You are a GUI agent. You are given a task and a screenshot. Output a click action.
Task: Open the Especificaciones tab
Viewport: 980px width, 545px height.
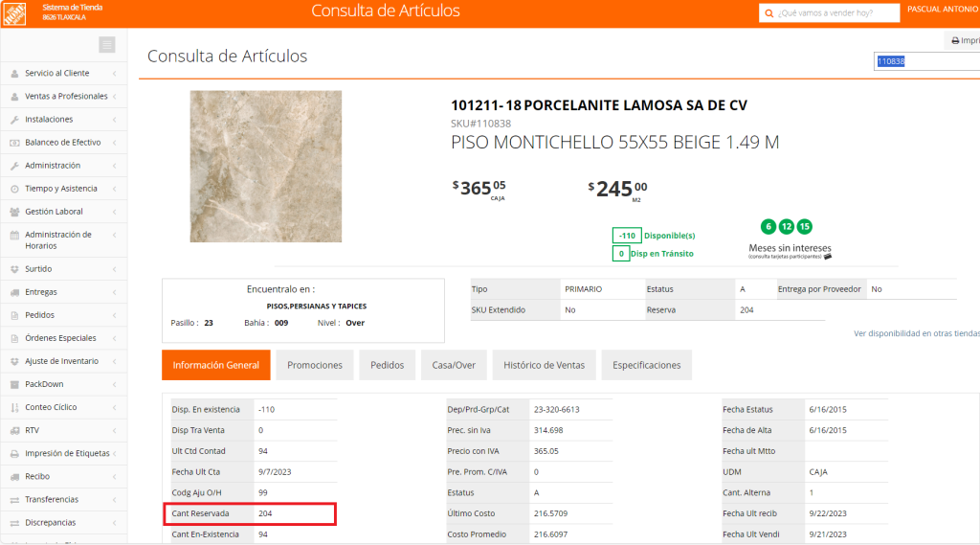(646, 365)
